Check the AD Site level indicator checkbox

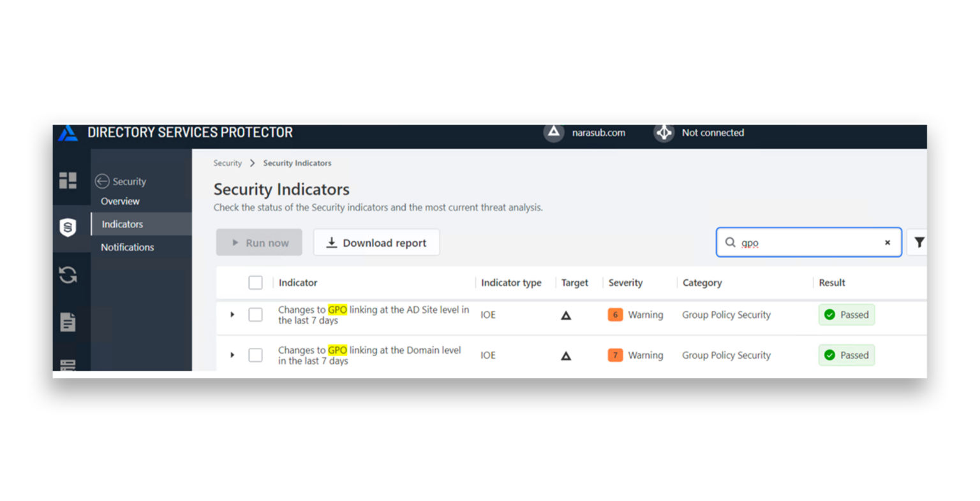tap(256, 314)
